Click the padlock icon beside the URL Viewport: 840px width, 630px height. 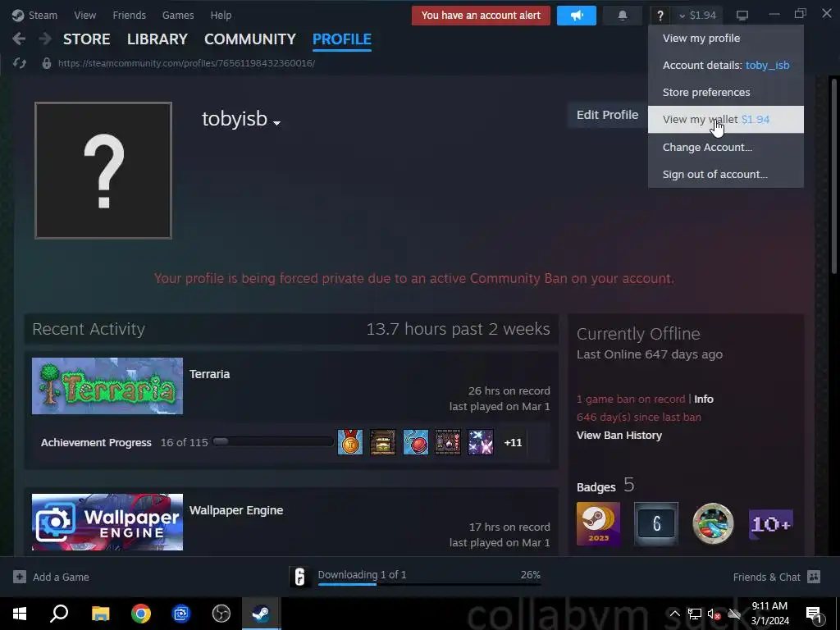[47, 63]
